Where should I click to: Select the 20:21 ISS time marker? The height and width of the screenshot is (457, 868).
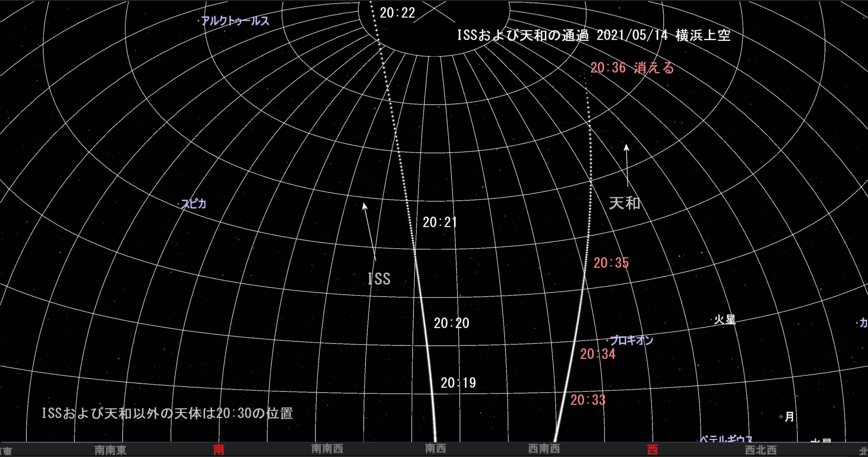click(x=440, y=223)
